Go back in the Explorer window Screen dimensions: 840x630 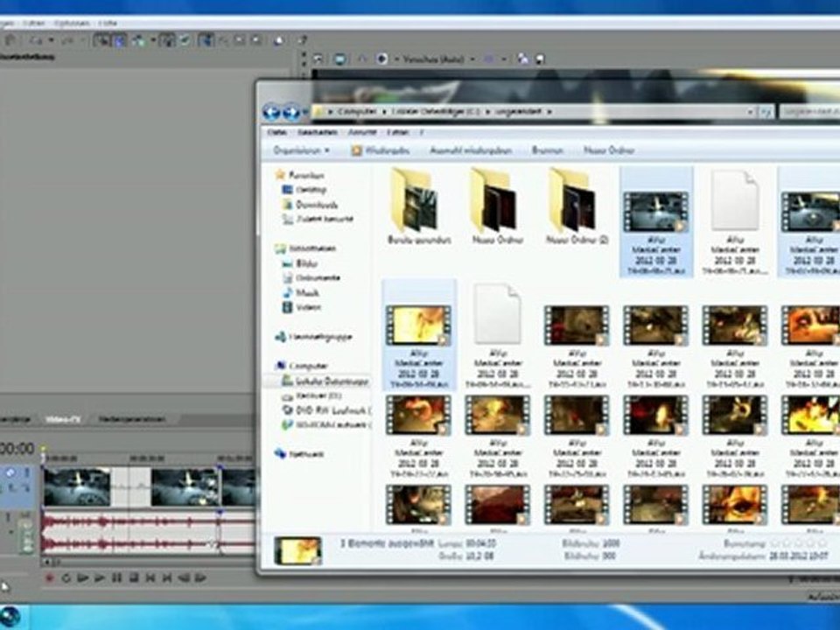click(x=271, y=113)
